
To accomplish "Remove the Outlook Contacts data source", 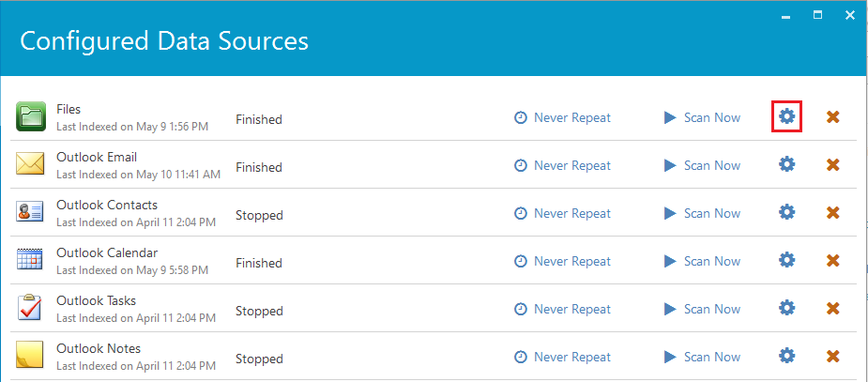I will [x=832, y=213].
